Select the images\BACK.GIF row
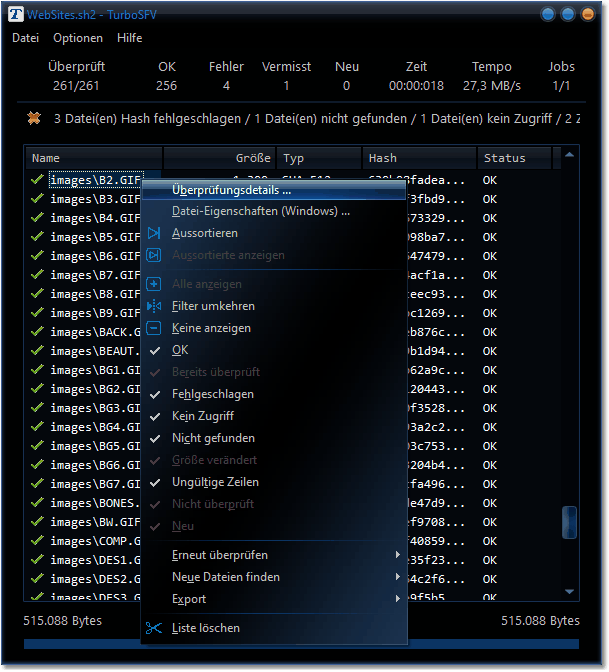Viewport: 609px width, 672px height. 95,332
